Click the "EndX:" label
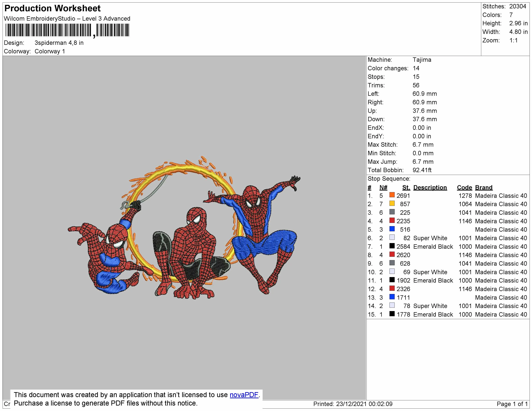 [x=376, y=128]
